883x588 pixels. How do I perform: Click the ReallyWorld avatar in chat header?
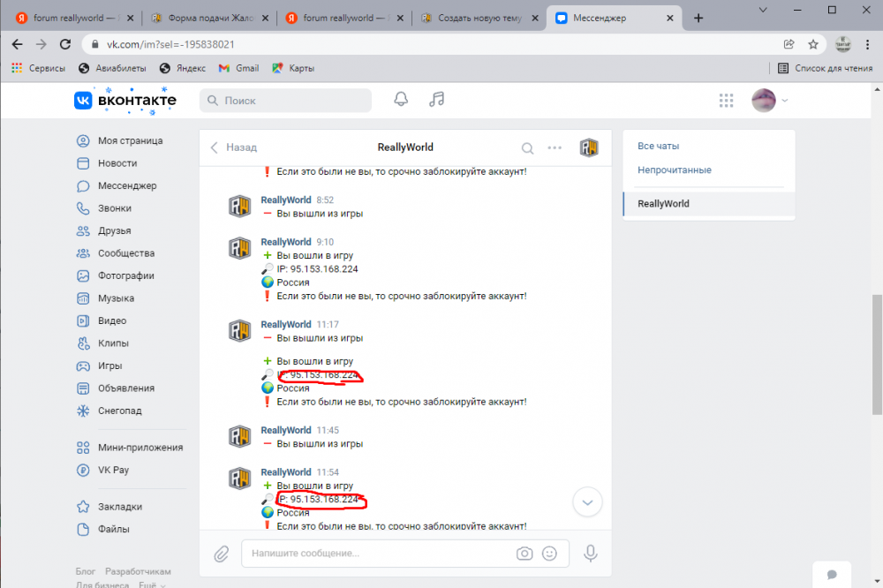(588, 147)
